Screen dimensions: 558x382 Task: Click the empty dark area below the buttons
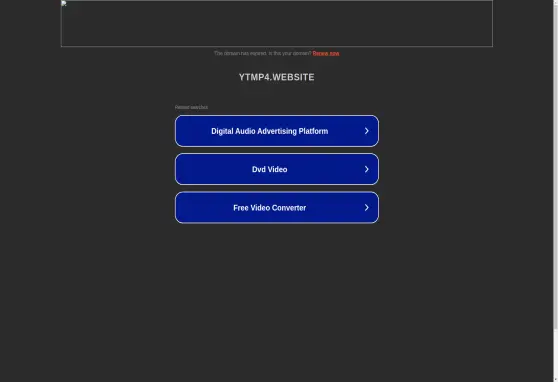[277, 303]
